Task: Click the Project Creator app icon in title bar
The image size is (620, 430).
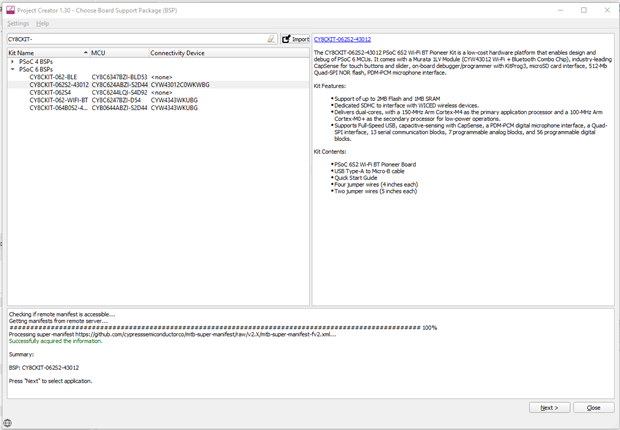Action: (x=10, y=10)
